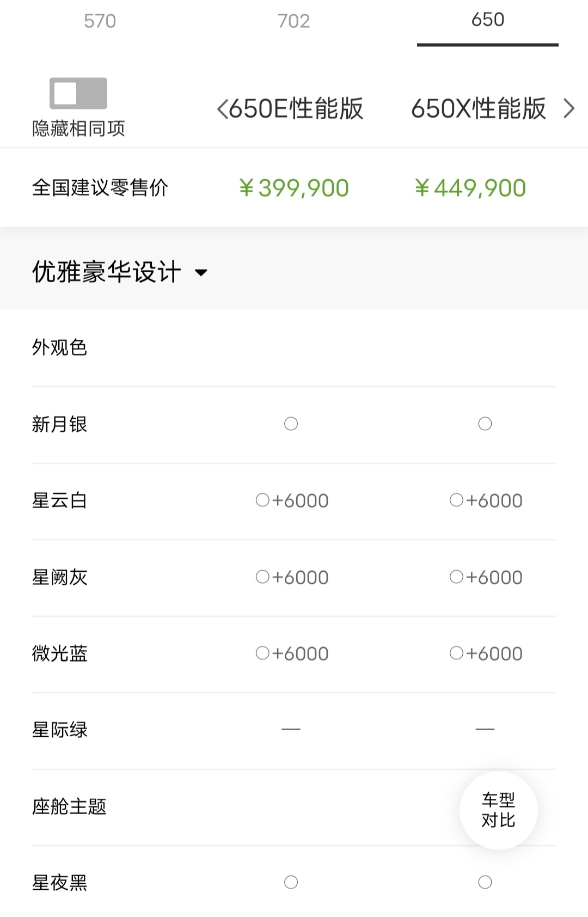The height and width of the screenshot is (917, 588).
Task: Select 新月银 for 650X性能版
Action: (485, 424)
